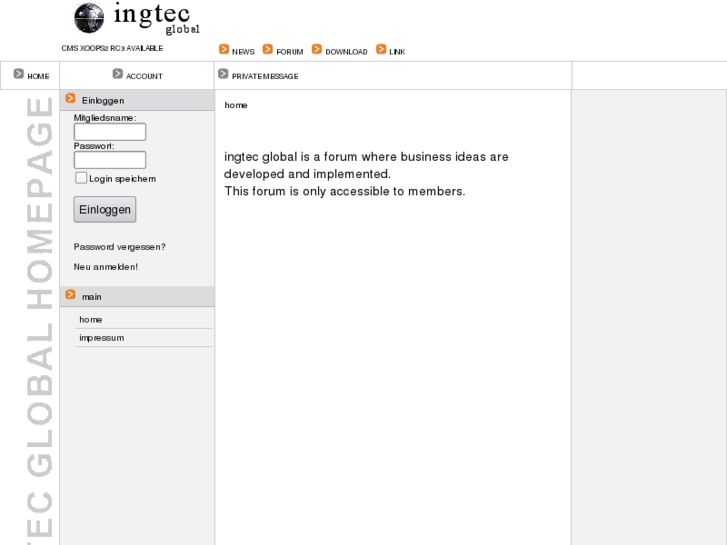
Task: Select home in the main menu
Action: 90,320
